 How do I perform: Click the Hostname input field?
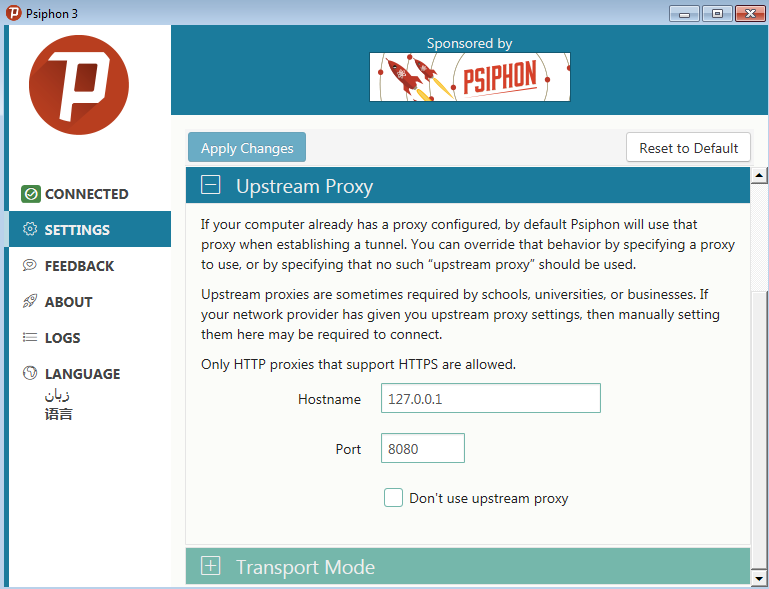(490, 398)
